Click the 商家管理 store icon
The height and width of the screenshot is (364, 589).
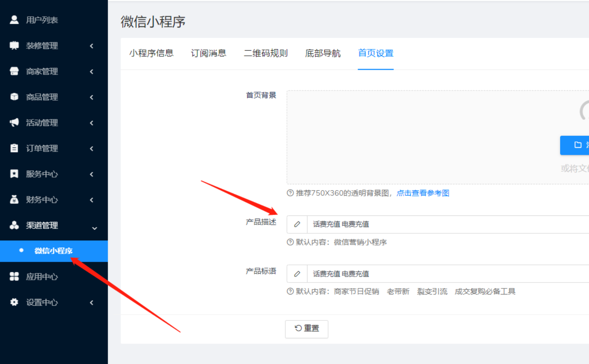[14, 71]
